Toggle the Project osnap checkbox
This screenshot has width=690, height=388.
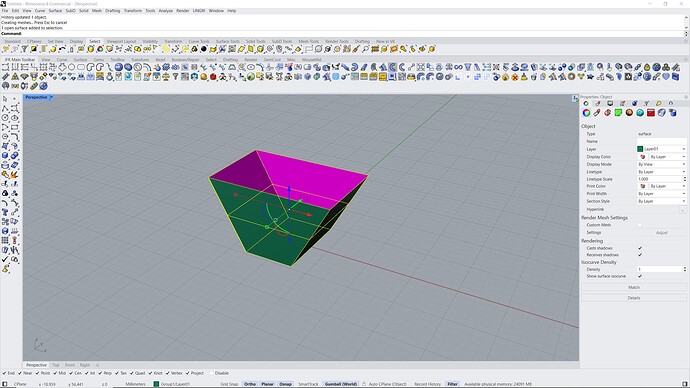pos(187,373)
